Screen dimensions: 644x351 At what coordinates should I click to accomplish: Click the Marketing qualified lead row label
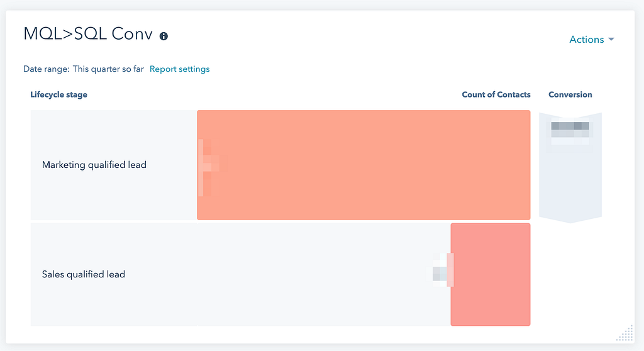(x=94, y=165)
